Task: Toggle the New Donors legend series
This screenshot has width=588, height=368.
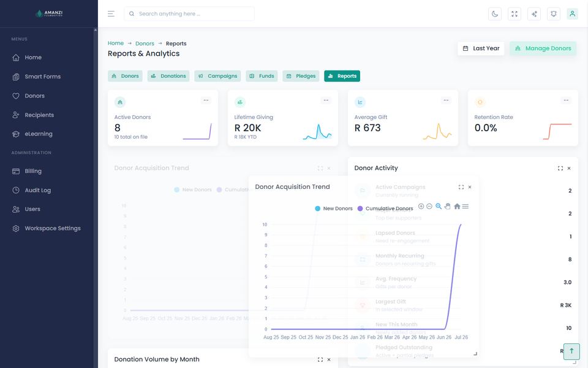Action: click(334, 209)
